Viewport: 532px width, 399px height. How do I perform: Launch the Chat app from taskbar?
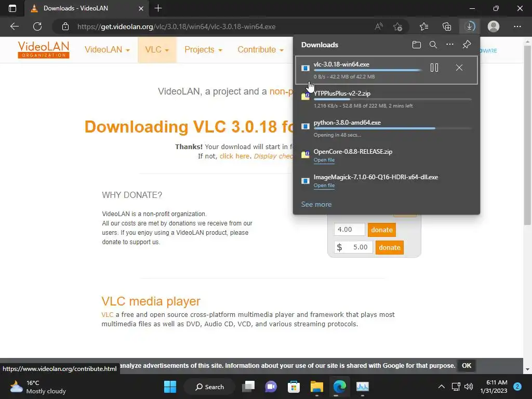coord(271,387)
